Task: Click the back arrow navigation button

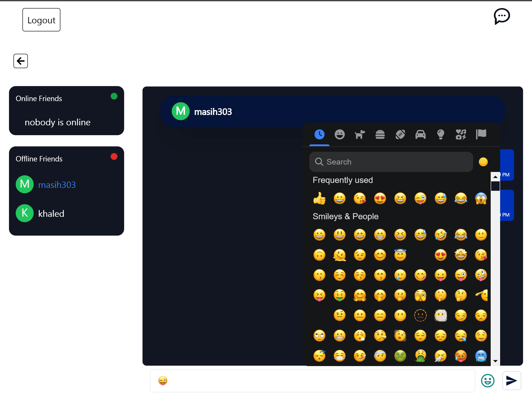Action: click(x=20, y=61)
